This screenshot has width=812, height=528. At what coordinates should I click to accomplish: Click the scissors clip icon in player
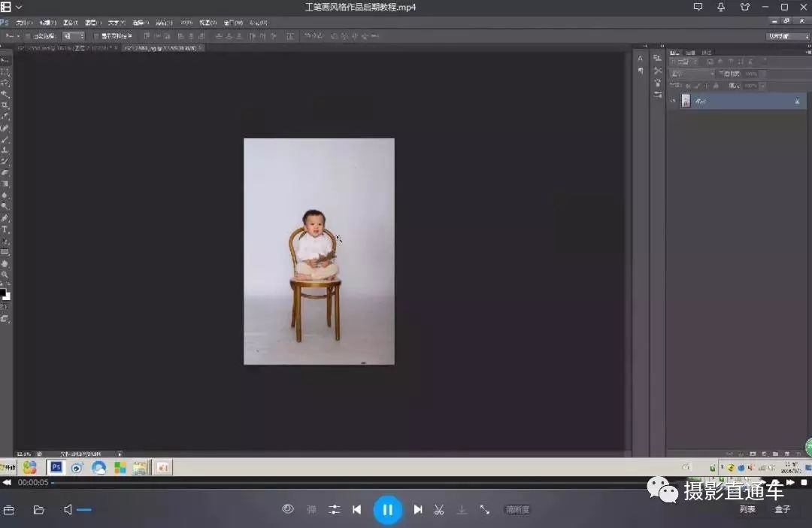coord(439,510)
